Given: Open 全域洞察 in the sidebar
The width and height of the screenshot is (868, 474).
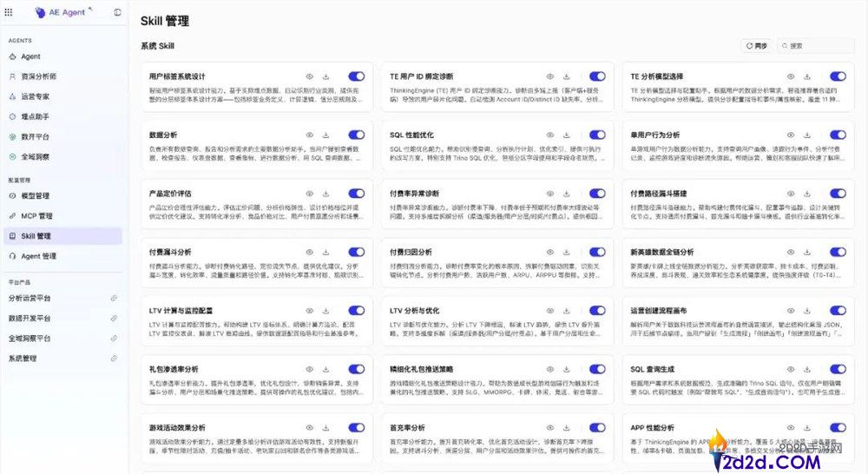Looking at the screenshot, I should [x=62, y=157].
